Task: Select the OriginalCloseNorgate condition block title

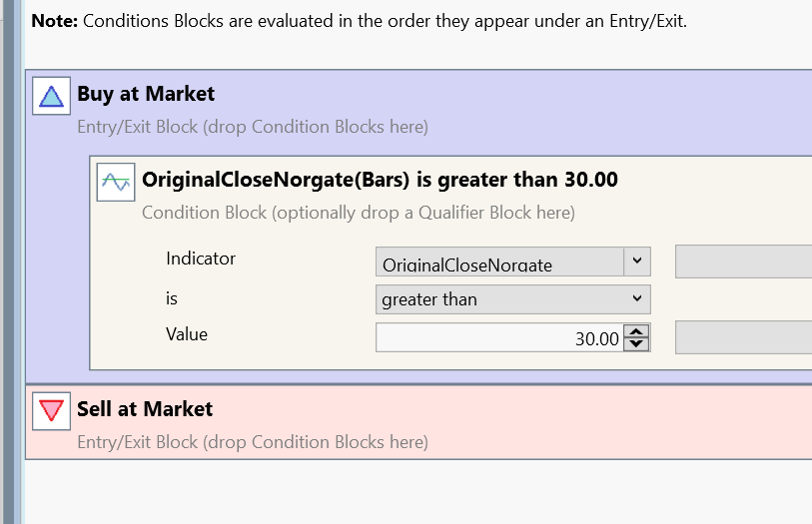Action: click(380, 180)
